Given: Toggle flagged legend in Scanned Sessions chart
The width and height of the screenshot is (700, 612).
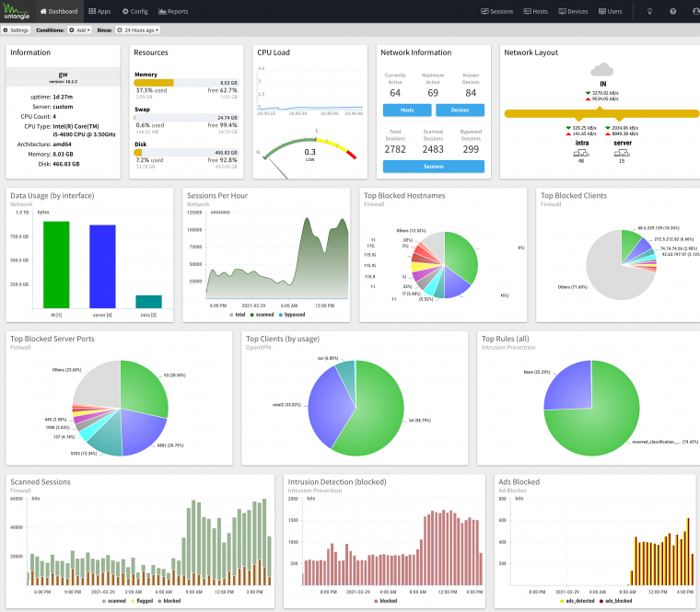Looking at the screenshot, I should point(142,601).
